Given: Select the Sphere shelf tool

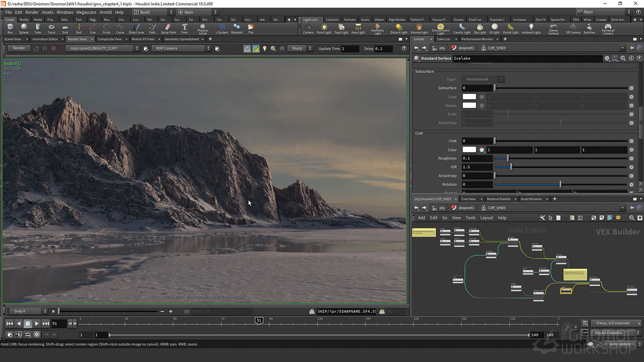Looking at the screenshot, I should tap(24, 29).
